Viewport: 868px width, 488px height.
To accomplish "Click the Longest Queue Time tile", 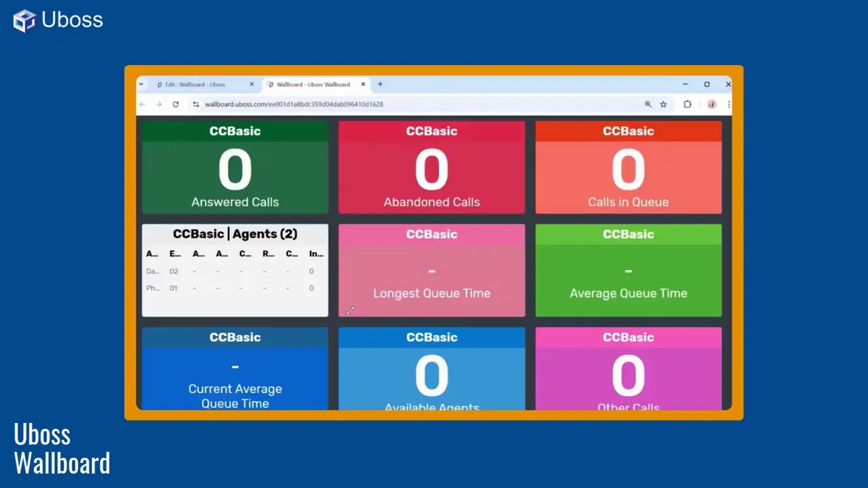I will [x=431, y=270].
